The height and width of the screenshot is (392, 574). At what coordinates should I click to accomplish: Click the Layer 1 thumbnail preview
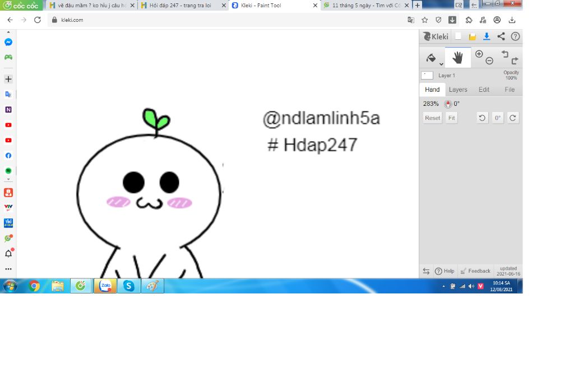point(427,76)
